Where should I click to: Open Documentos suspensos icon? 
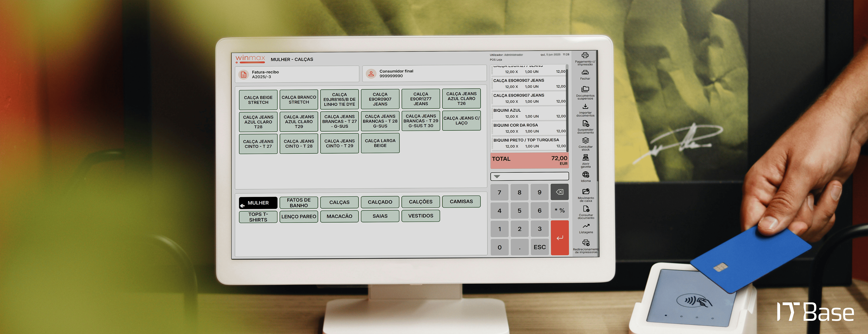tap(585, 89)
